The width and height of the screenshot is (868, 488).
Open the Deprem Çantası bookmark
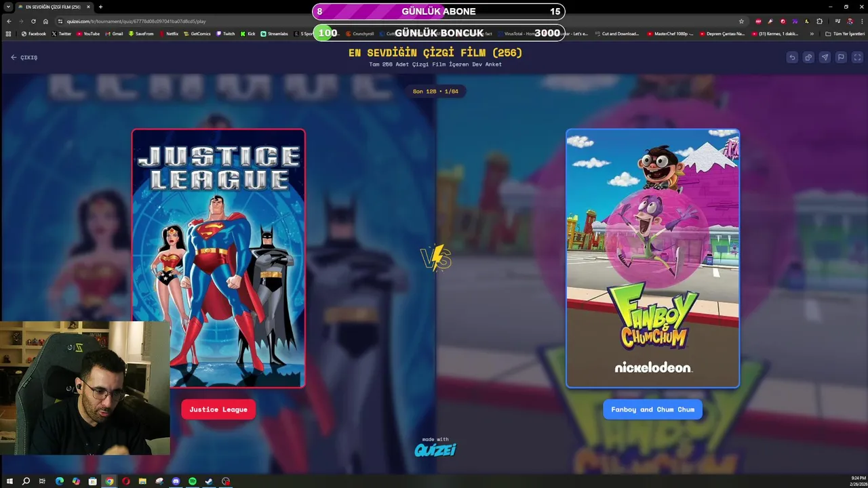pos(722,33)
